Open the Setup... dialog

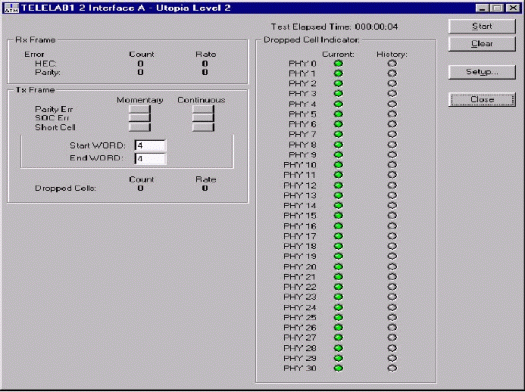point(482,72)
